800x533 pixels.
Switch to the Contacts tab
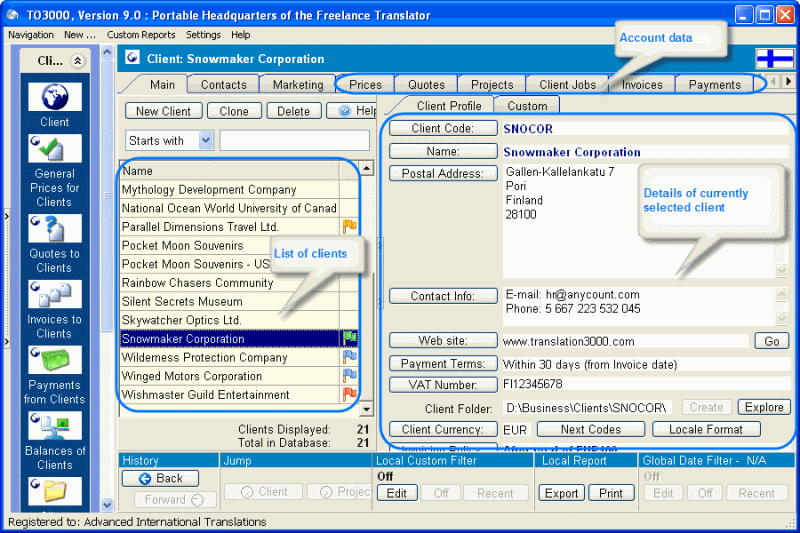coord(223,85)
